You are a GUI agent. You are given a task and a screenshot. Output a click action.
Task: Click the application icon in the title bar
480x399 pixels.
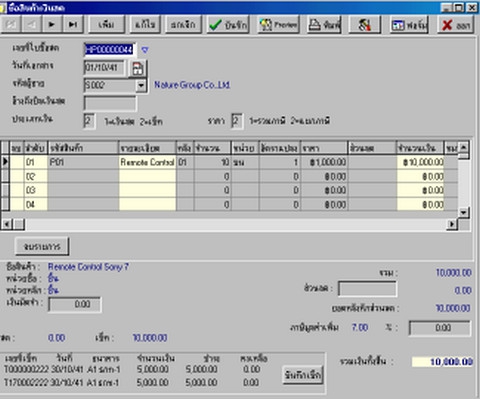[3, 8]
